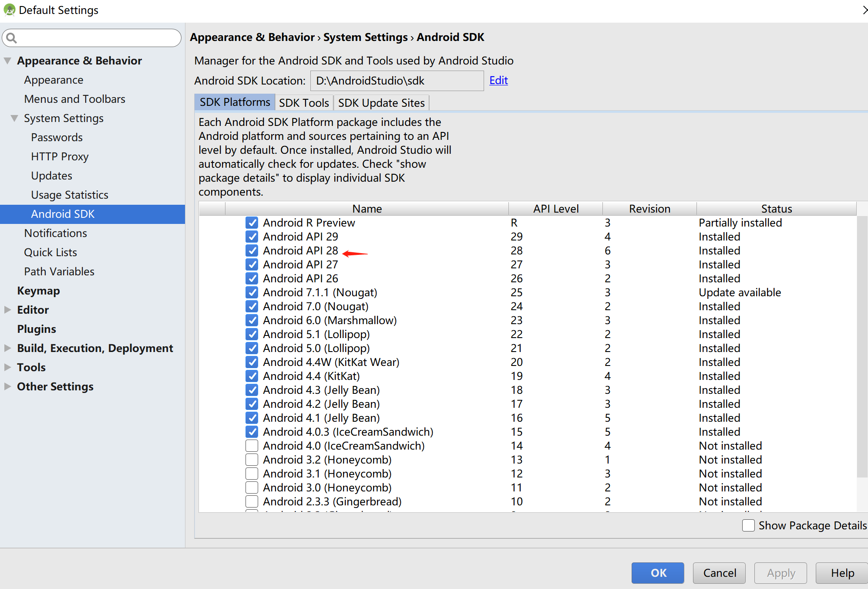Screen dimensions: 868x589
Task: Select Keymap in the settings tree
Action: coord(39,291)
